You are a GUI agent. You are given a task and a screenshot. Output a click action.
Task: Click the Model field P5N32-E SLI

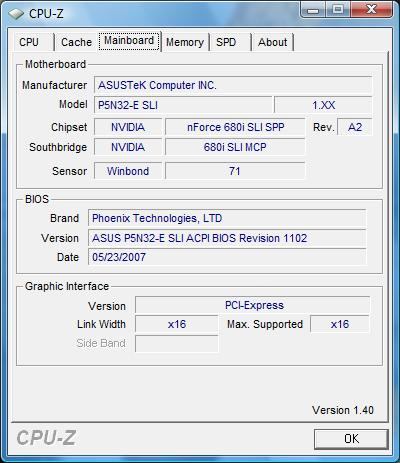pyautogui.click(x=183, y=105)
